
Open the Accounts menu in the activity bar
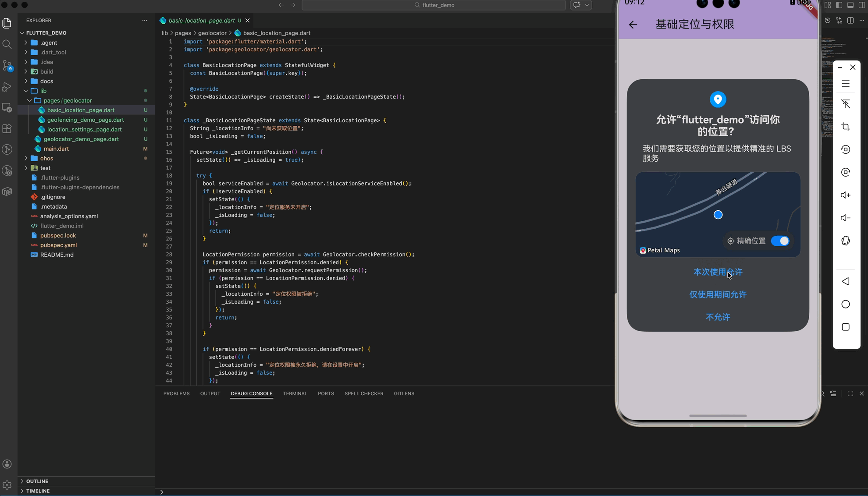tap(7, 464)
